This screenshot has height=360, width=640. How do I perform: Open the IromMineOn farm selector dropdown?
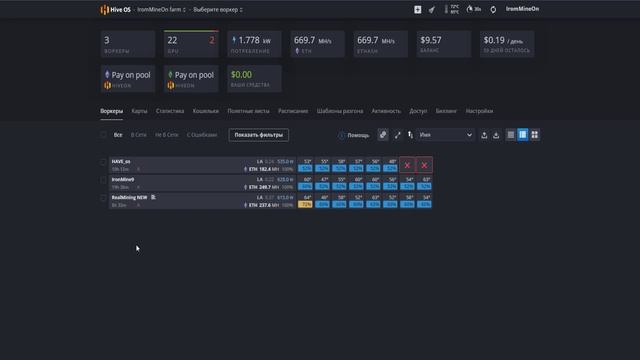pos(161,9)
